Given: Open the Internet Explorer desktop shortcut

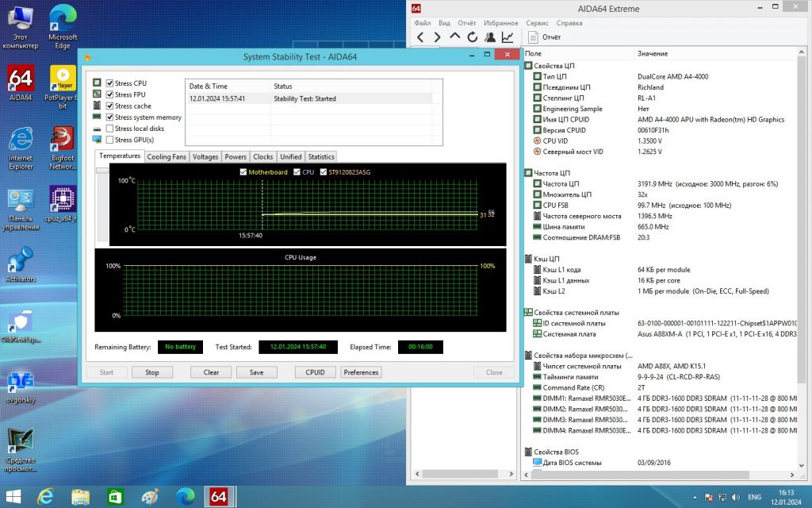Looking at the screenshot, I should (21, 148).
